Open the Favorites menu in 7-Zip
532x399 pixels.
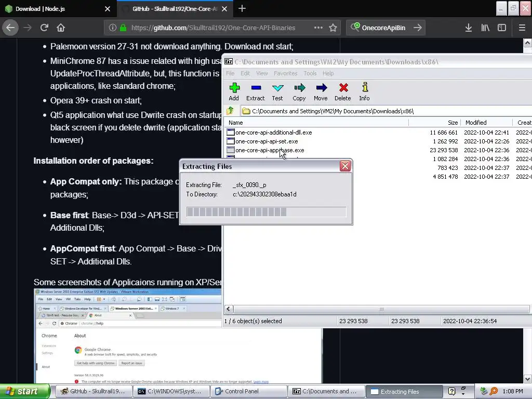285,73
